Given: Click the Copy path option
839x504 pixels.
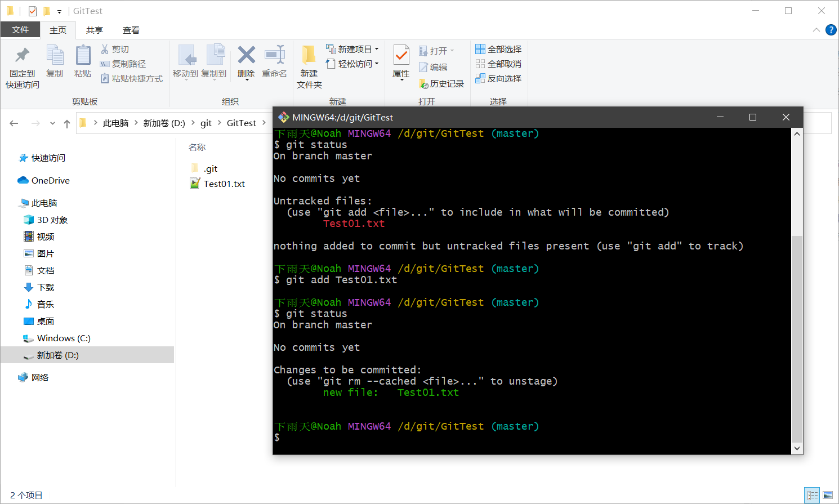Looking at the screenshot, I should [123, 64].
